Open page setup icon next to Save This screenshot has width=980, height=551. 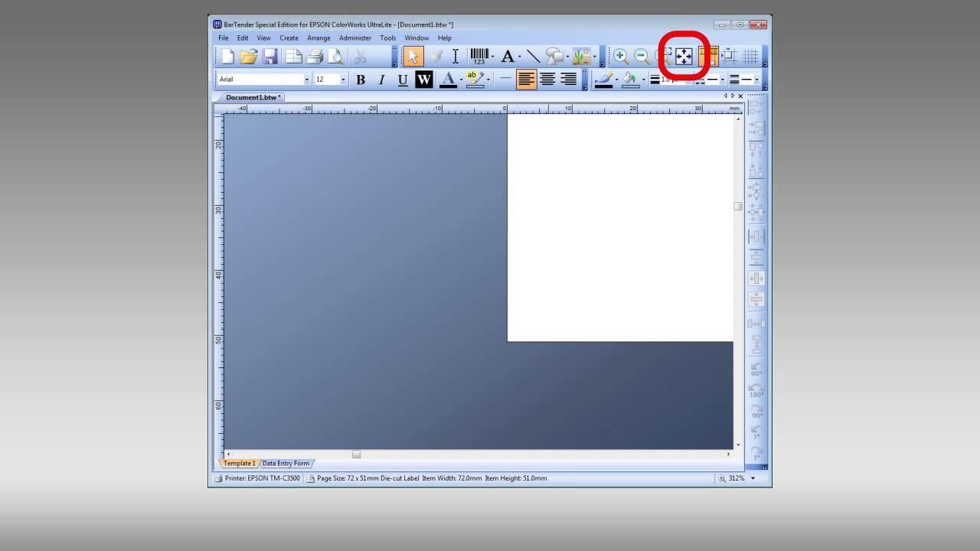294,56
